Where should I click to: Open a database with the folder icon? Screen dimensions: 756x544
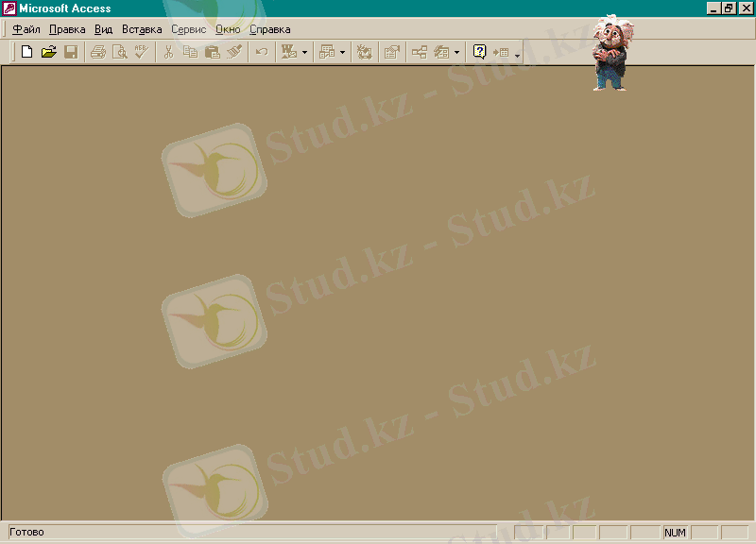49,52
